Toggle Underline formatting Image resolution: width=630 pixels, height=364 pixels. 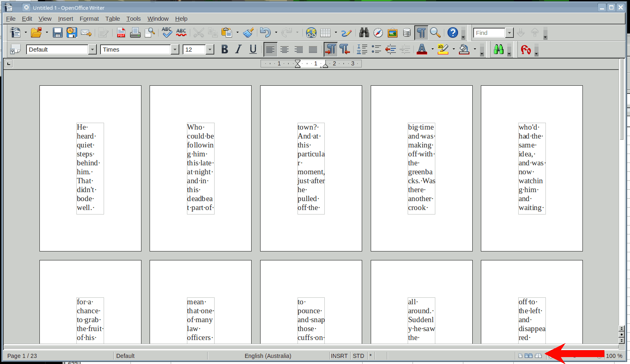[x=253, y=49]
